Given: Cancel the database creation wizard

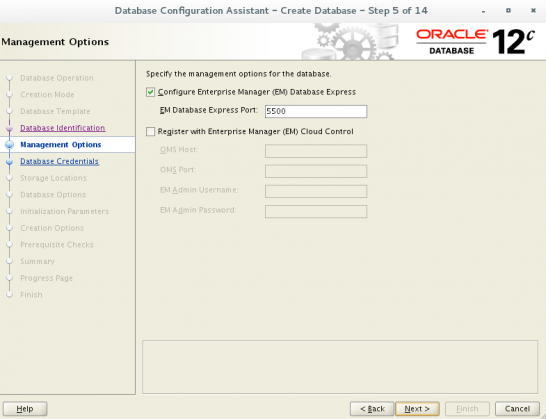Looking at the screenshot, I should (517, 409).
